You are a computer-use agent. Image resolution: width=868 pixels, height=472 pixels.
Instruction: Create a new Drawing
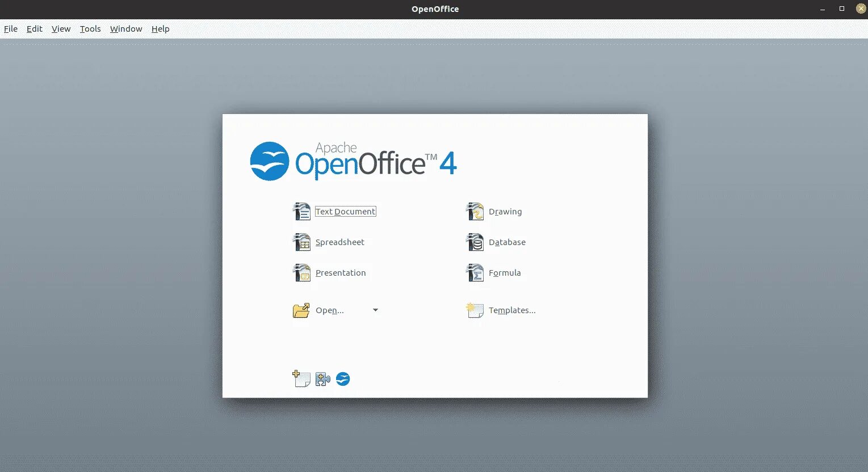(505, 212)
